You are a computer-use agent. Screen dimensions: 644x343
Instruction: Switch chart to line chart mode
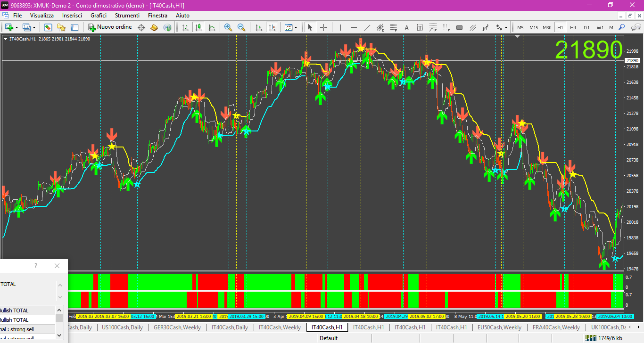pyautogui.click(x=212, y=27)
